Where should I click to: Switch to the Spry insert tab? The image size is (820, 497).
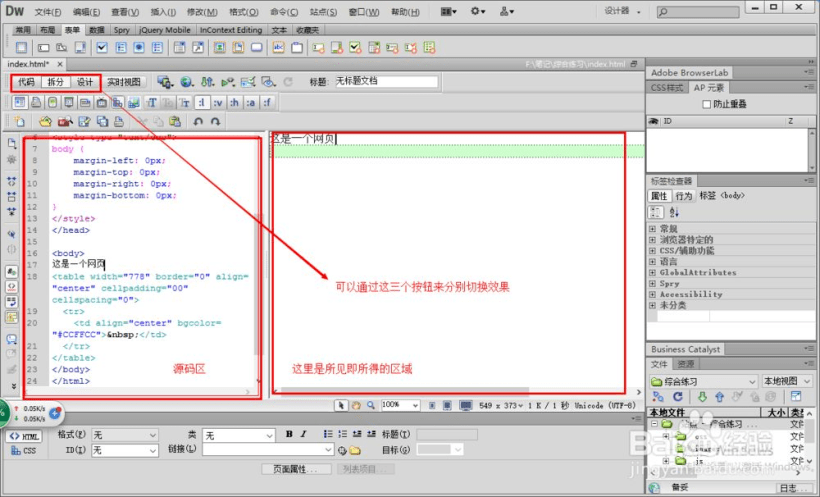[x=121, y=30]
